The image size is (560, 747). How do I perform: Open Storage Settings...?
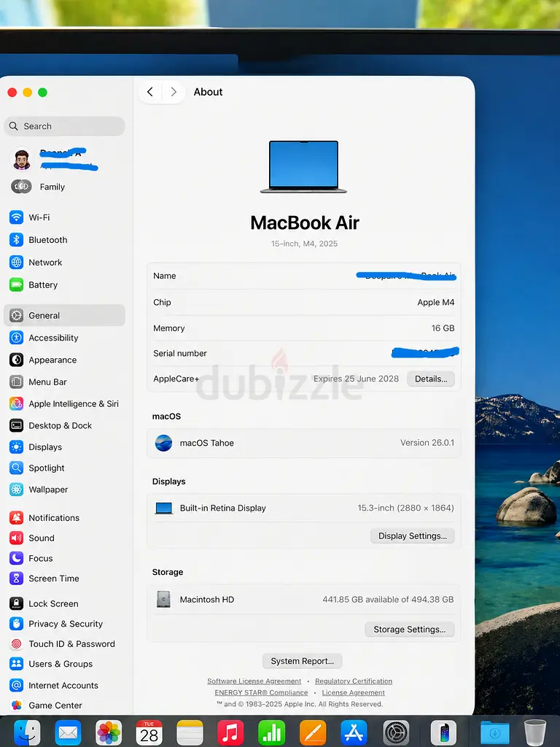pyautogui.click(x=410, y=630)
